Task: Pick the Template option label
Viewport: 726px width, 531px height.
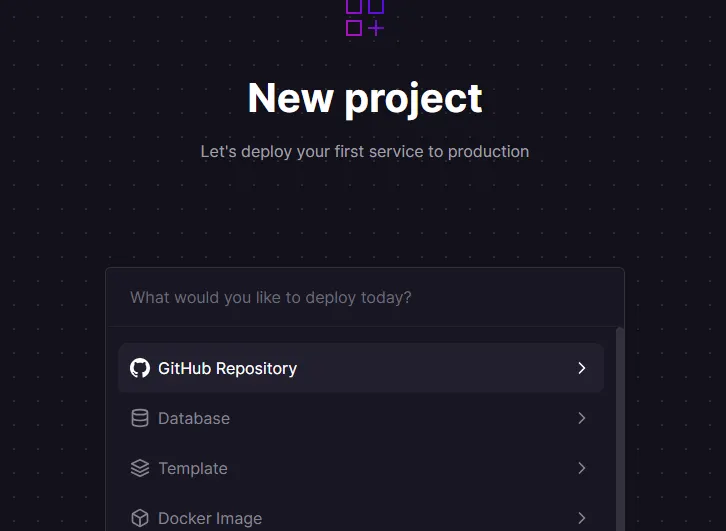Action: pos(193,468)
